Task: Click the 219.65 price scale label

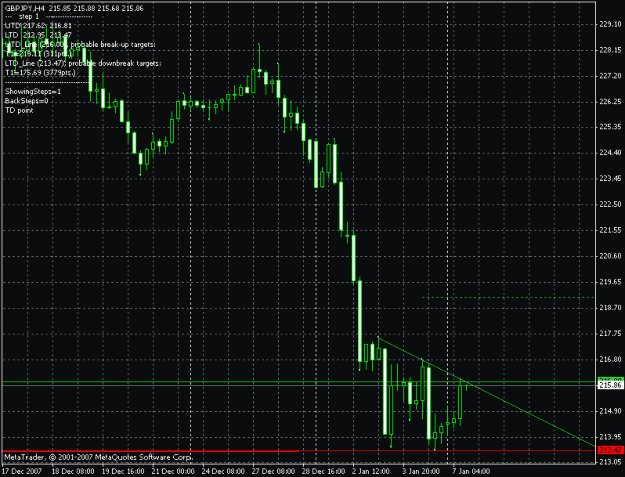Action: pos(610,282)
